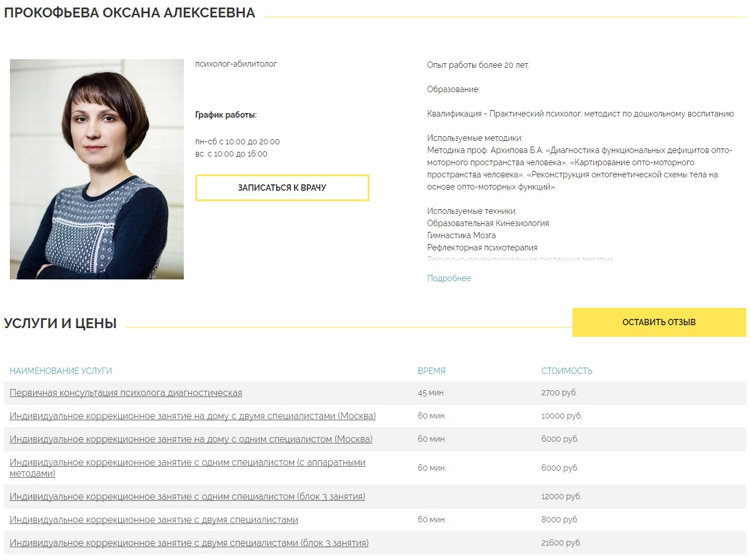Screen dimensions: 751x560
Task: Expand the biography via "Подробнее"
Action: coord(449,278)
